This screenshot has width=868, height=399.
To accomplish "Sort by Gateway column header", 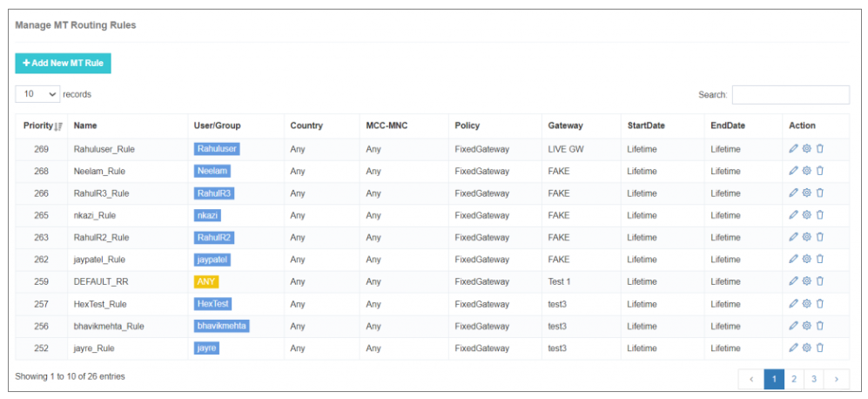I will [582, 125].
